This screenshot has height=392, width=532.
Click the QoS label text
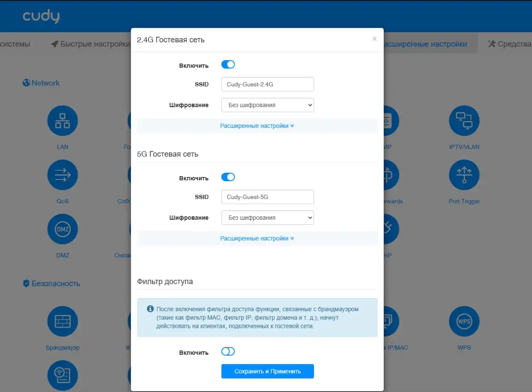(x=62, y=201)
